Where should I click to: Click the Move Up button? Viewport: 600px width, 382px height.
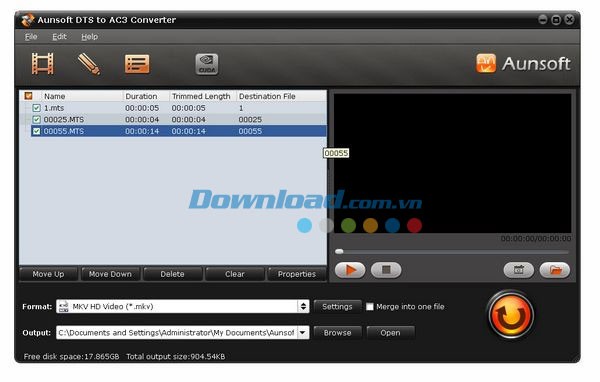49,274
